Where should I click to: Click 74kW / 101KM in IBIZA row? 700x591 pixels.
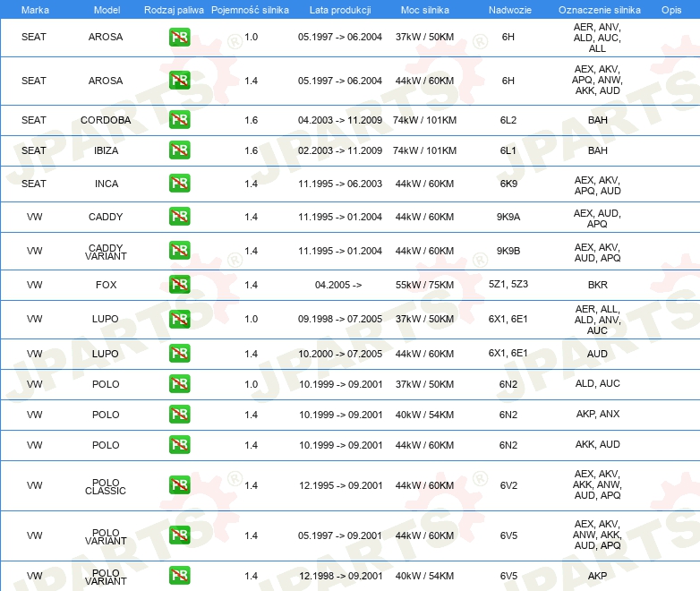[x=424, y=150]
